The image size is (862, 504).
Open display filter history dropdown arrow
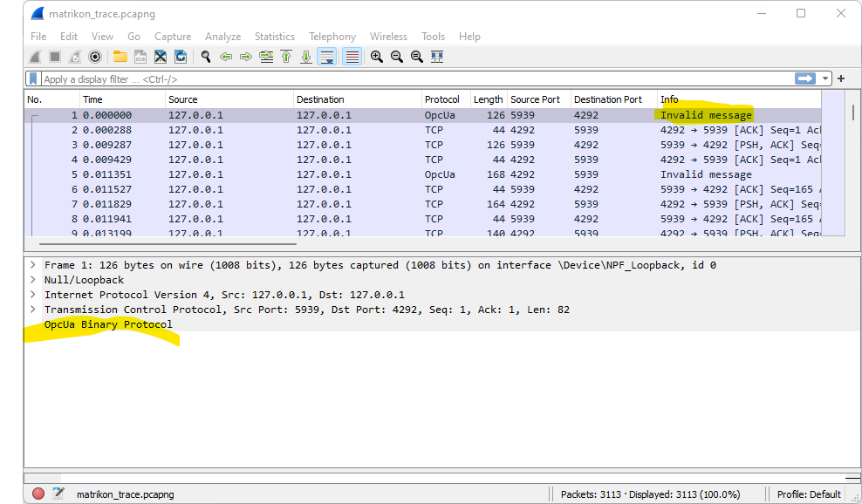[x=825, y=78]
